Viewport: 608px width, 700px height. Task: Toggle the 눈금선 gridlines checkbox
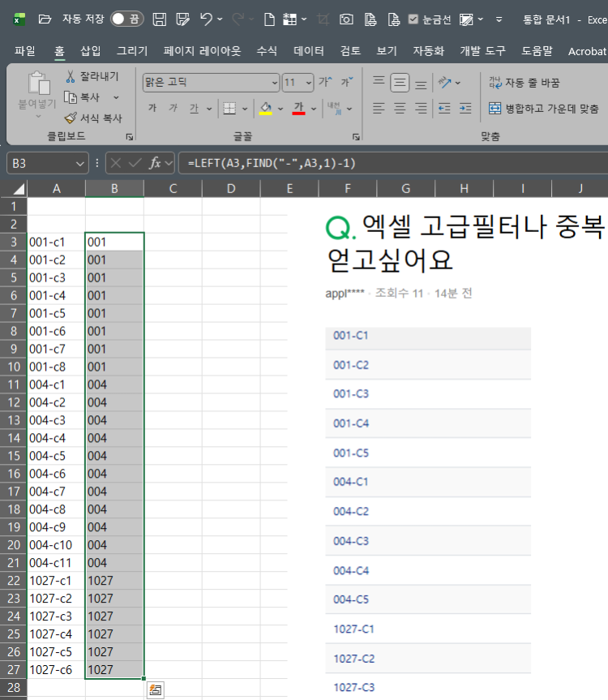pyautogui.click(x=413, y=19)
